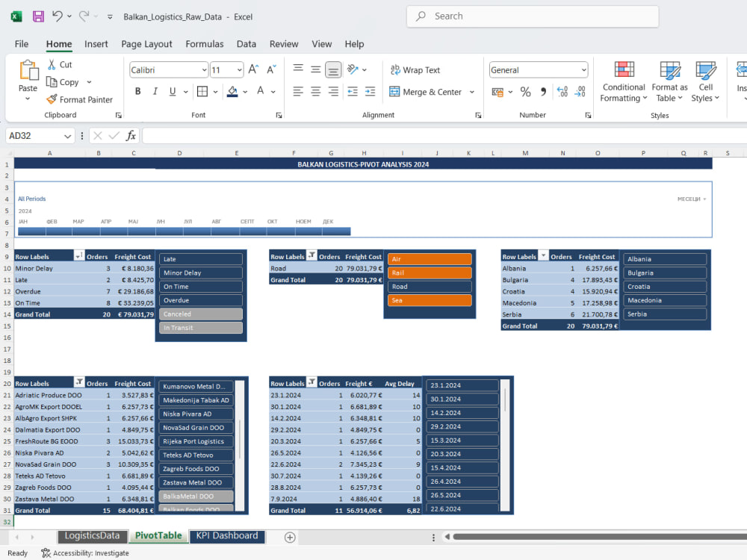The width and height of the screenshot is (747, 560).
Task: Click the Top Align icon
Action: coord(298,69)
